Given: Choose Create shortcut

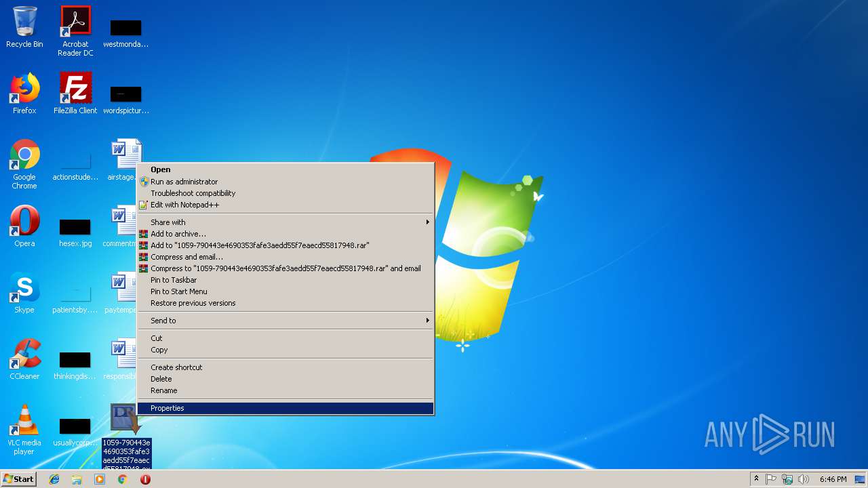Looking at the screenshot, I should (x=285, y=367).
